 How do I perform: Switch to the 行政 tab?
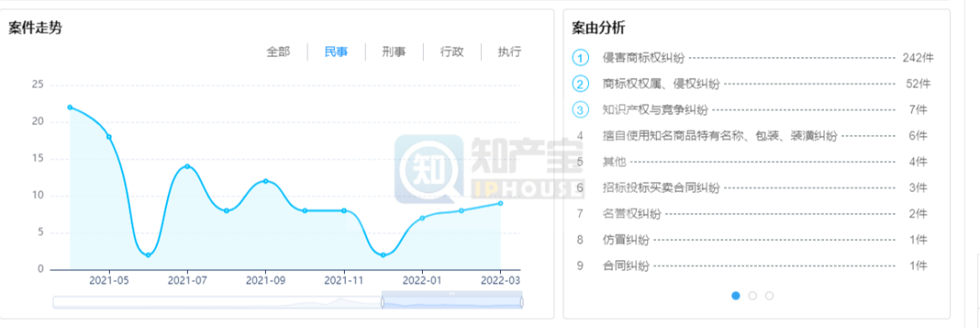pyautogui.click(x=452, y=53)
